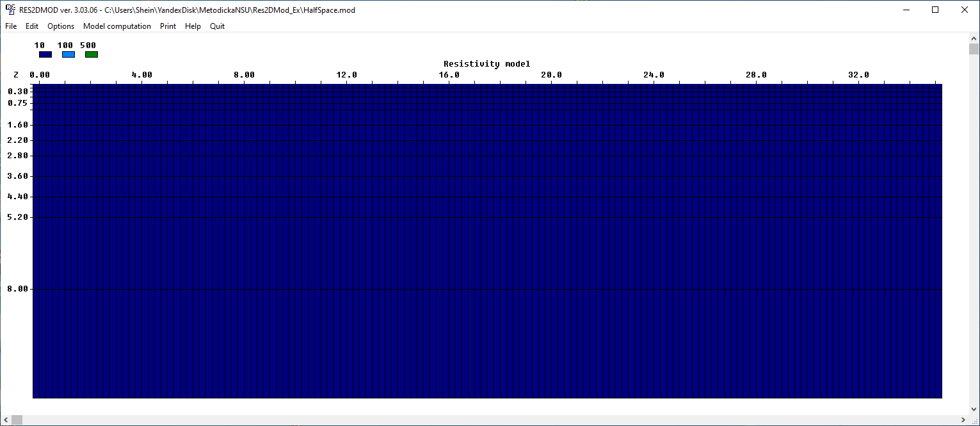Select the dark blue 10 resistivity swatch

pyautogui.click(x=45, y=54)
